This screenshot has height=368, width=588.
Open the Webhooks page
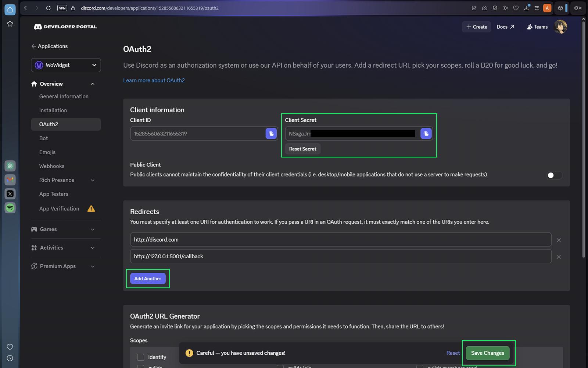click(52, 166)
